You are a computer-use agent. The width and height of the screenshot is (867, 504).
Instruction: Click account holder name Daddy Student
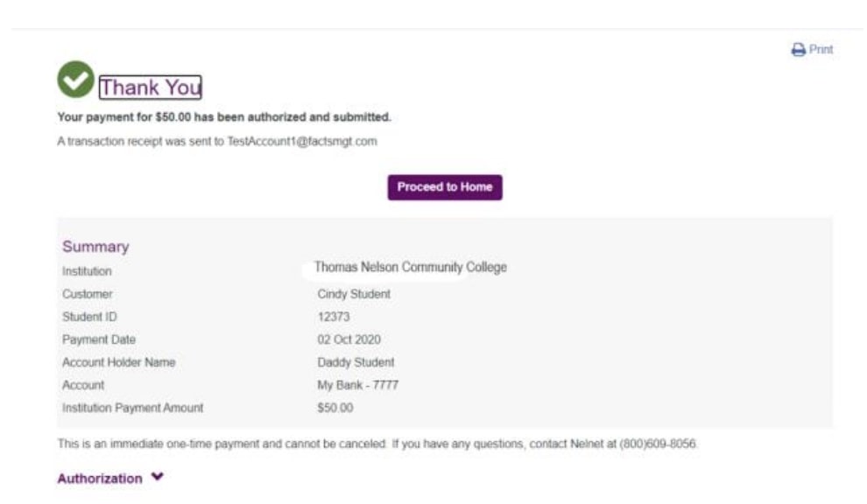356,362
